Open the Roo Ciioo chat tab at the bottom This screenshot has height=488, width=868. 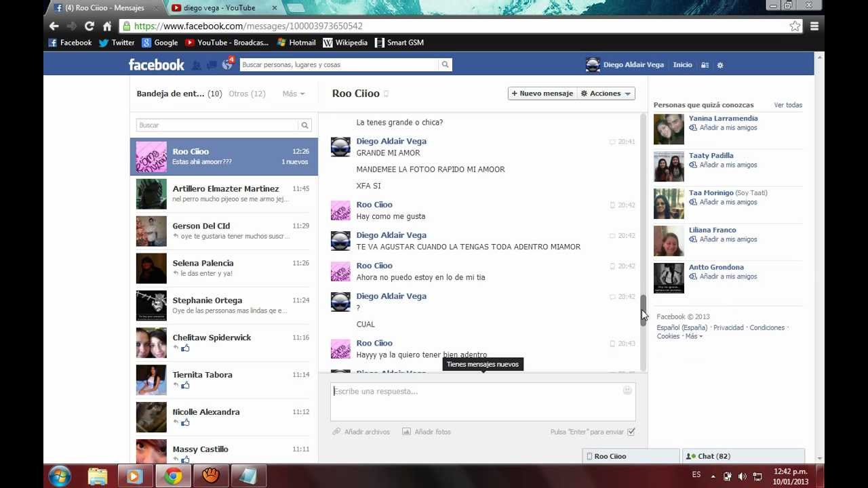pos(631,456)
